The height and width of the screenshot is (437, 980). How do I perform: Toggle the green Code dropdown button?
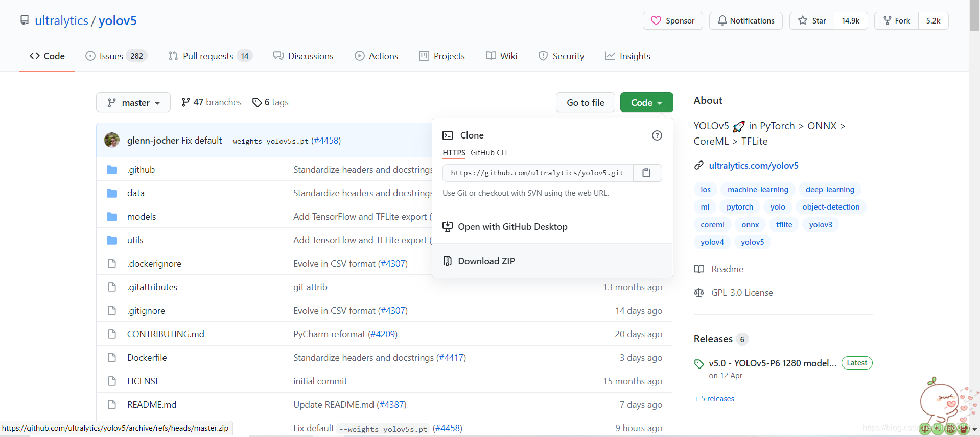[646, 102]
